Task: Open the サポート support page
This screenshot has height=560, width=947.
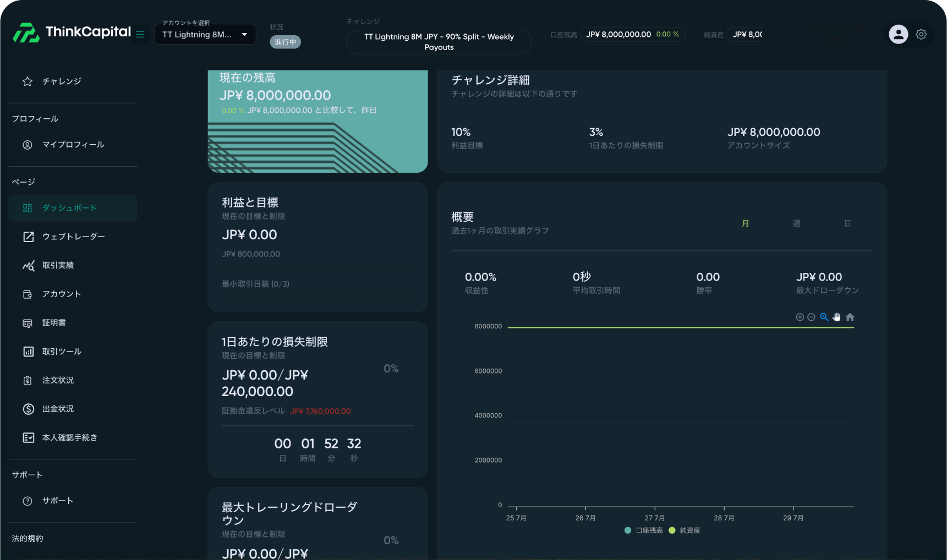Action: pos(57,501)
